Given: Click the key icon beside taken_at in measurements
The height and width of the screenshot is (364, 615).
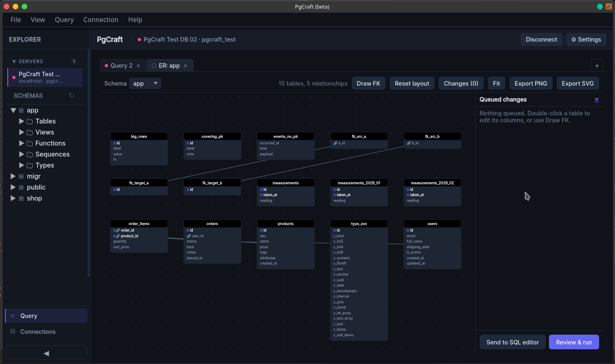Looking at the screenshot, I should click(x=261, y=195).
